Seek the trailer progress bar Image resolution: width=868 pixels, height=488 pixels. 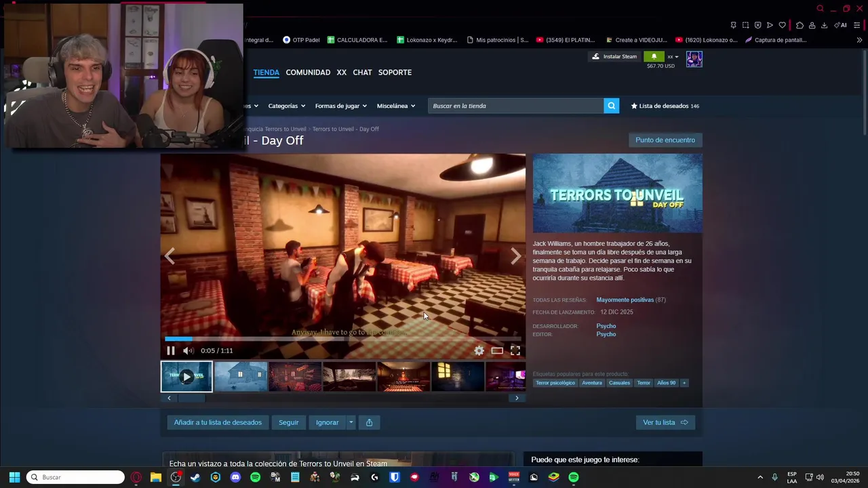(x=342, y=338)
